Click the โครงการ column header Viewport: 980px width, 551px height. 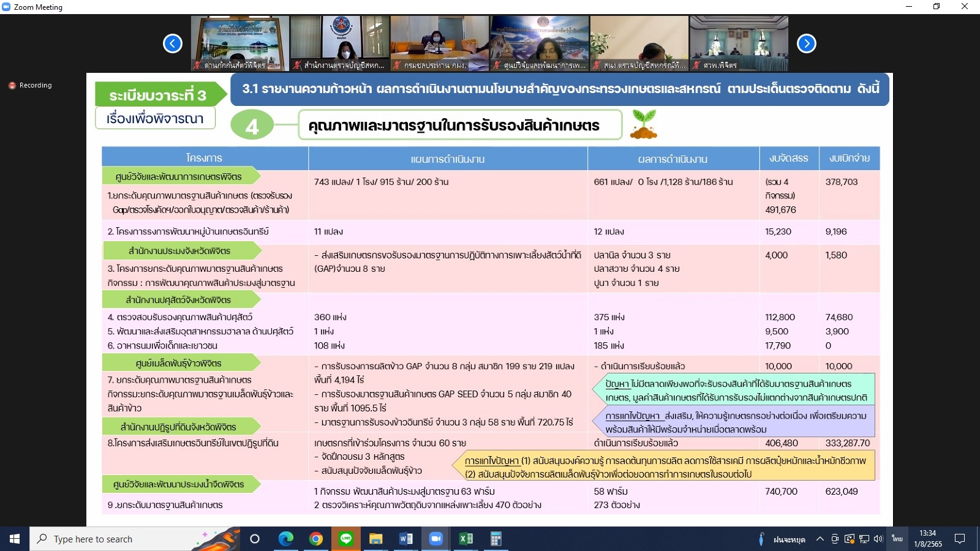(x=205, y=158)
